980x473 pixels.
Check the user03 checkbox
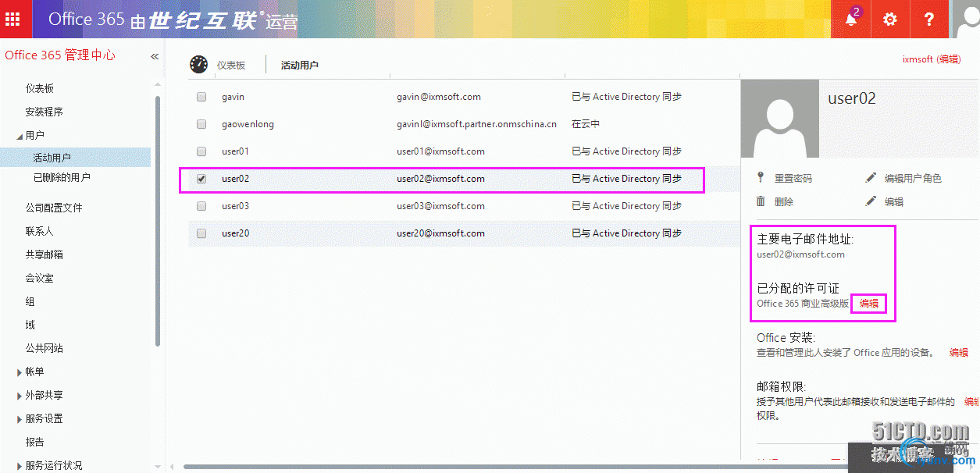coord(201,206)
